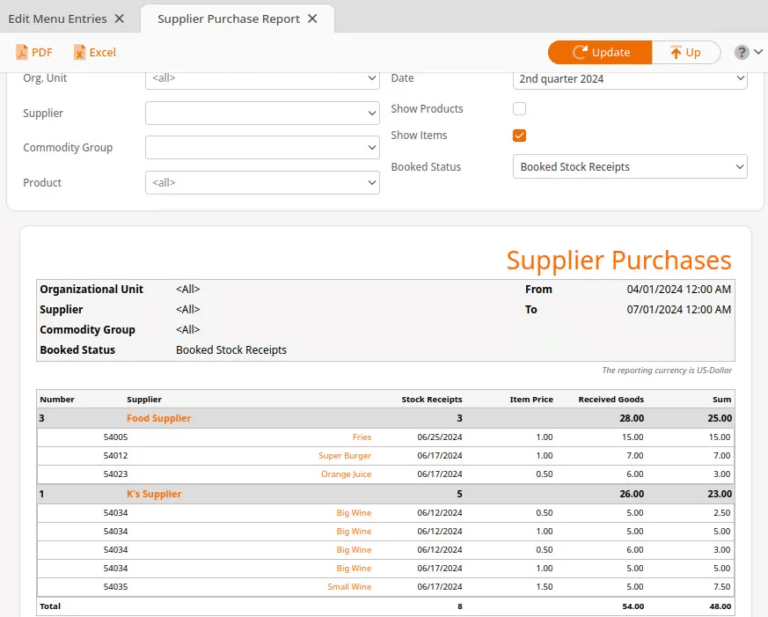
Task: Click Food Supplier sum 25.00
Action: pos(720,418)
